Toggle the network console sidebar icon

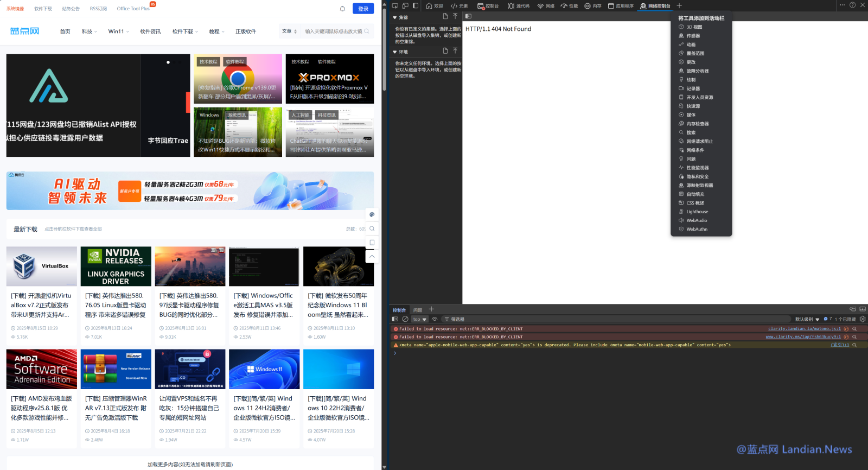469,16
